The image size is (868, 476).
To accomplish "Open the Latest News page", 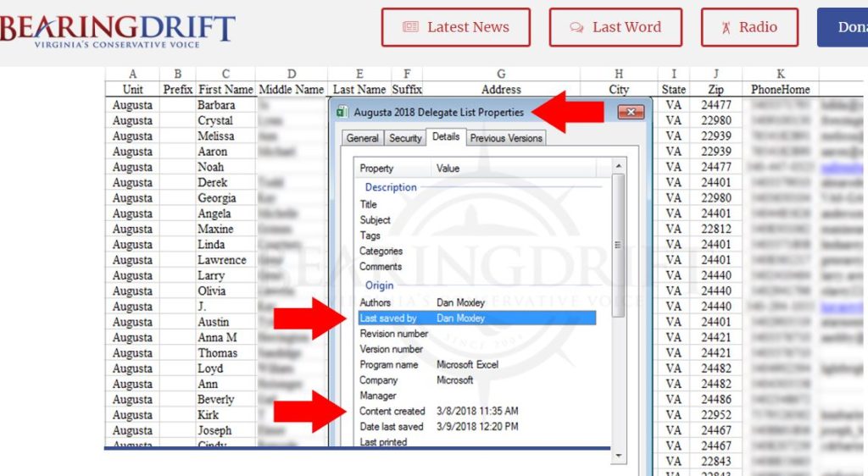I will tap(455, 27).
